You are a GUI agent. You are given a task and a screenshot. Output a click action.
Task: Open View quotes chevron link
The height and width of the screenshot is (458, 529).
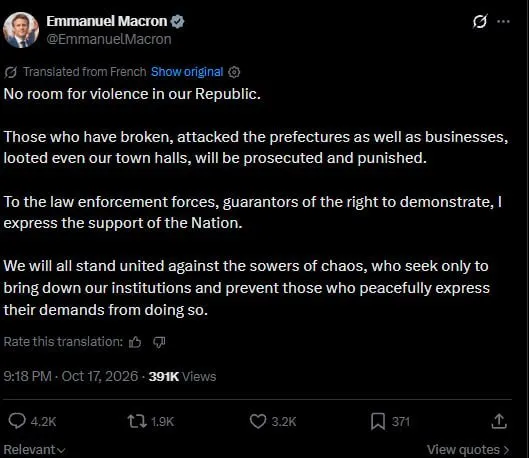tap(468, 450)
